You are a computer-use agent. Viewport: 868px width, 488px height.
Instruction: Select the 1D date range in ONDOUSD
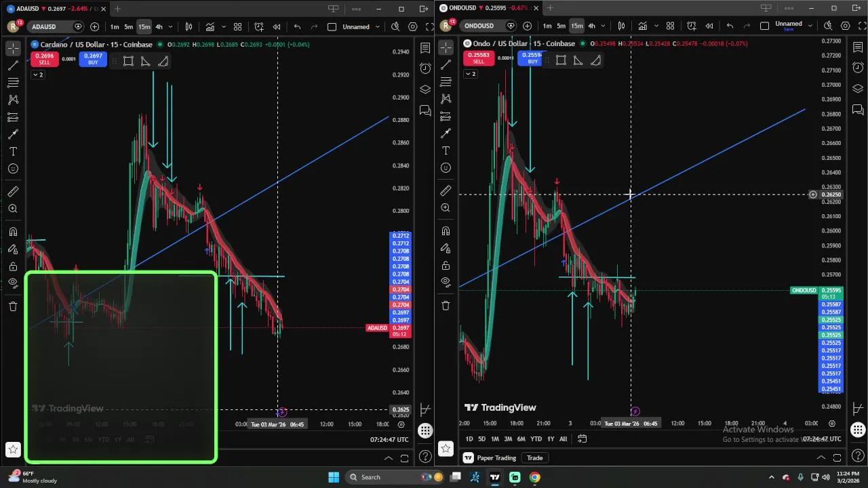469,439
